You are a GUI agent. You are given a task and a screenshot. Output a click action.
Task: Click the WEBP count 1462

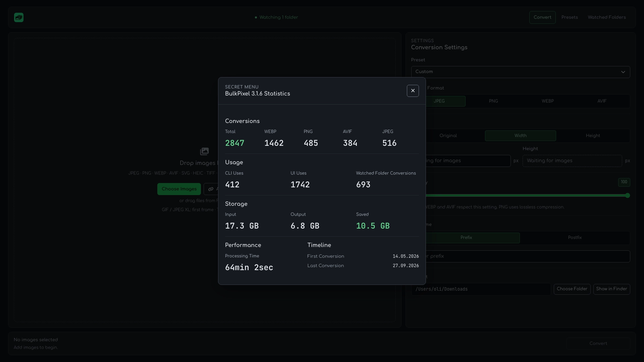coord(274,143)
